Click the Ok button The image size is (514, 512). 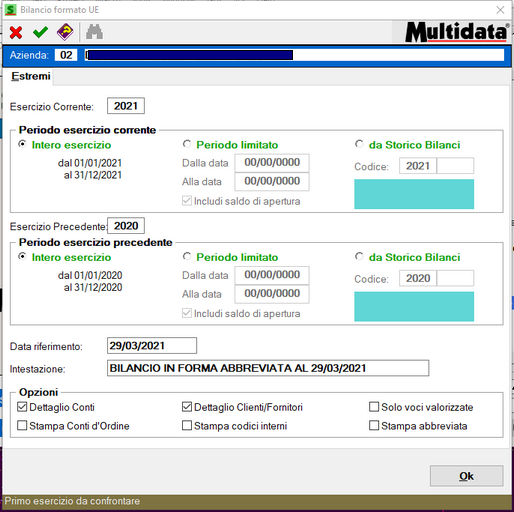pos(466,476)
